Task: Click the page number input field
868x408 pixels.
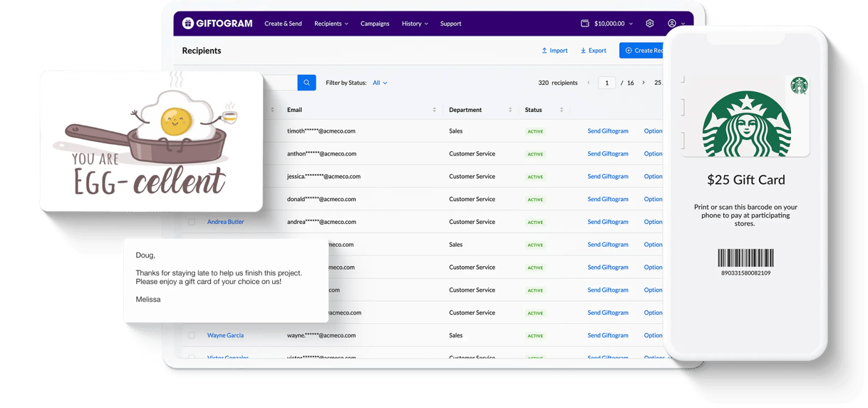Action: coord(606,83)
